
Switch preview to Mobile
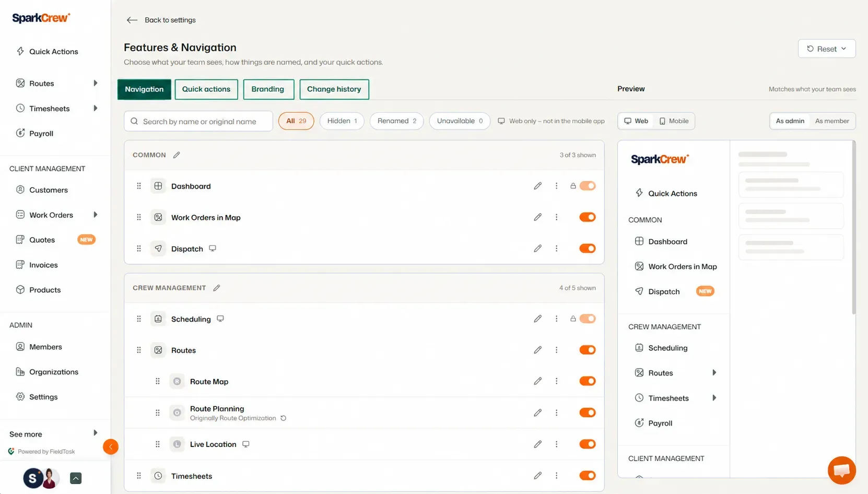click(x=674, y=121)
